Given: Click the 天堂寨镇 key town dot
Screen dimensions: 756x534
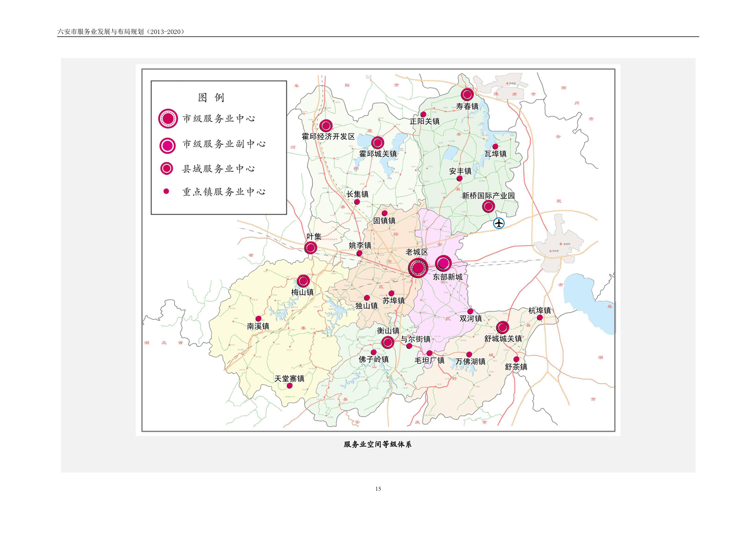Looking at the screenshot, I should tap(290, 386).
